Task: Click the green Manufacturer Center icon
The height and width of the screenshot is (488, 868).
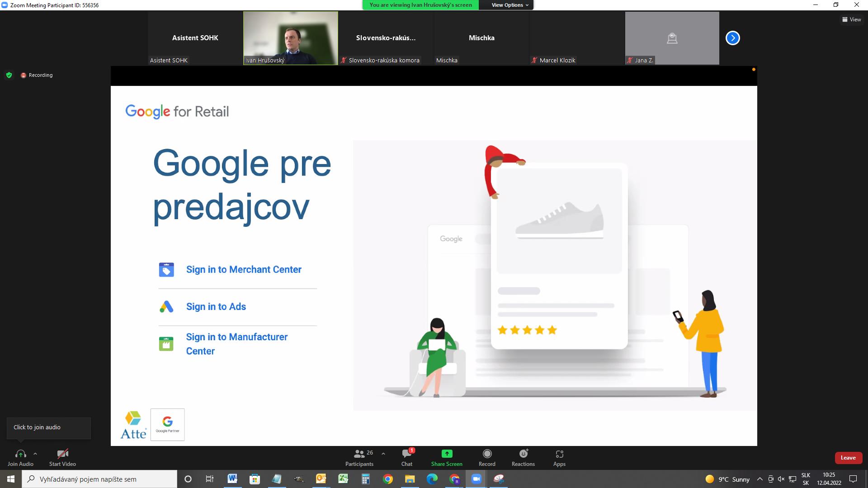Action: click(x=166, y=344)
